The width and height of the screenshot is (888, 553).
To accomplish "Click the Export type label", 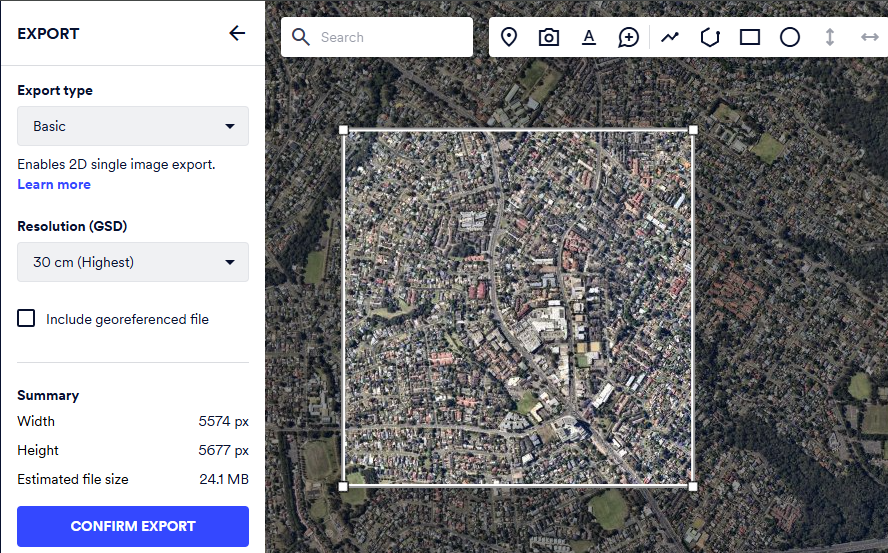I will coord(55,91).
